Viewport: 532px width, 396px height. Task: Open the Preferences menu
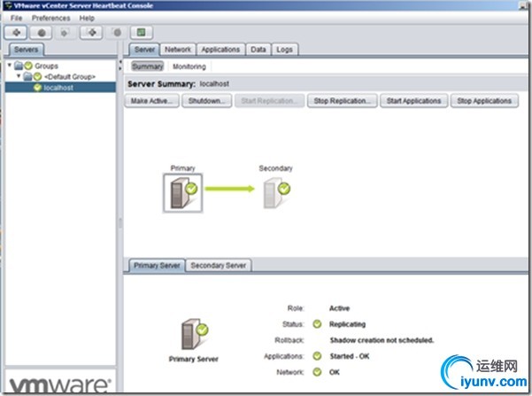click(50, 18)
